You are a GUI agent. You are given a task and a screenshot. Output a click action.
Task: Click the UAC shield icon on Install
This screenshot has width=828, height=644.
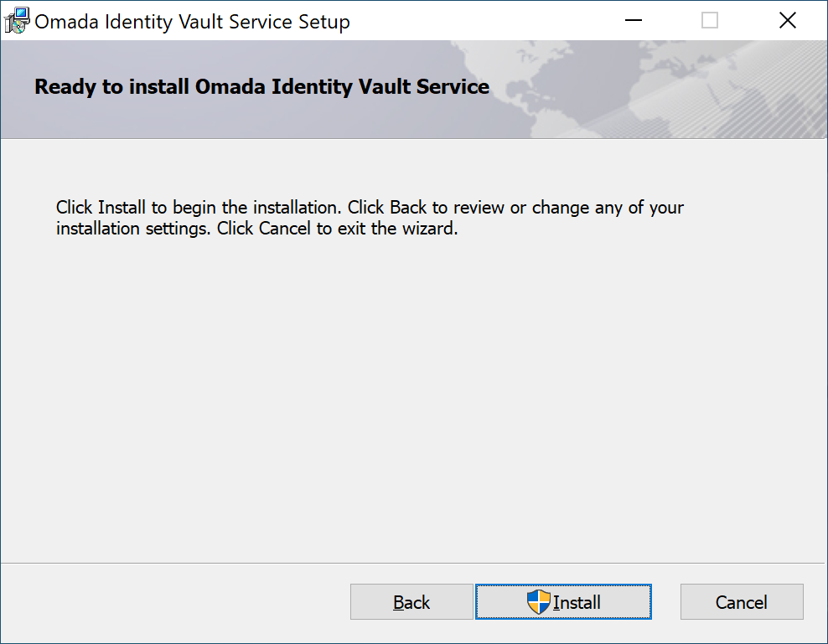[538, 602]
